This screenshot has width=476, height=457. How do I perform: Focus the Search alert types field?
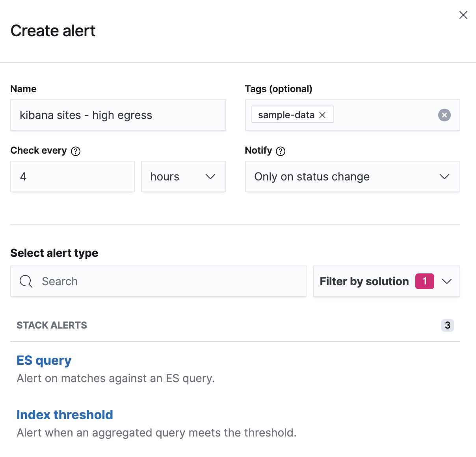(x=158, y=281)
